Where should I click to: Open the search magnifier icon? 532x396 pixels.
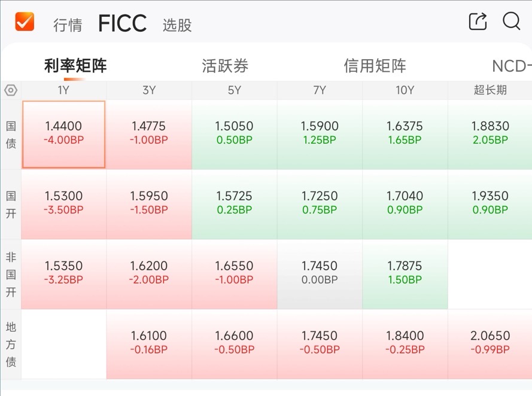pyautogui.click(x=511, y=21)
